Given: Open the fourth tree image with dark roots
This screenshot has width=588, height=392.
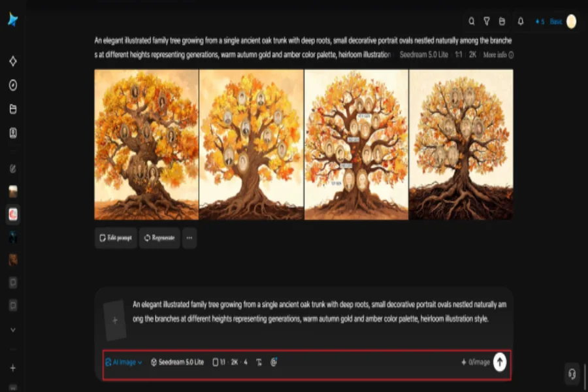Looking at the screenshot, I should click(461, 144).
